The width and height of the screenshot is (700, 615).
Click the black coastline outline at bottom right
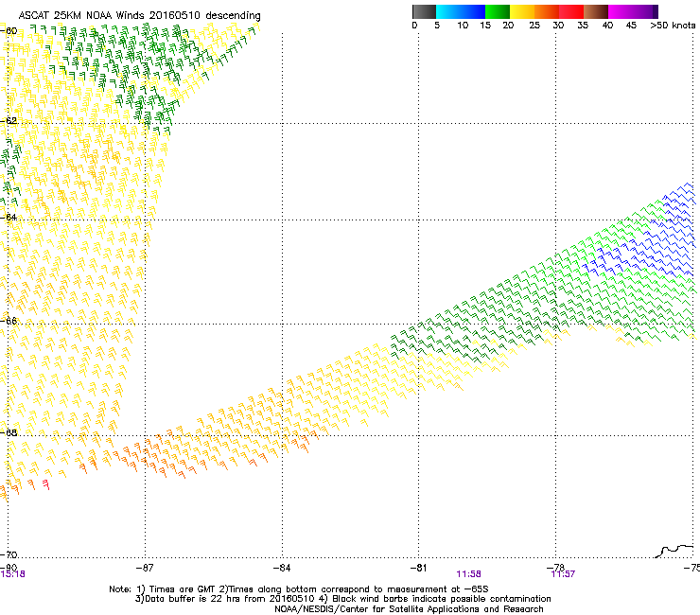click(x=674, y=551)
